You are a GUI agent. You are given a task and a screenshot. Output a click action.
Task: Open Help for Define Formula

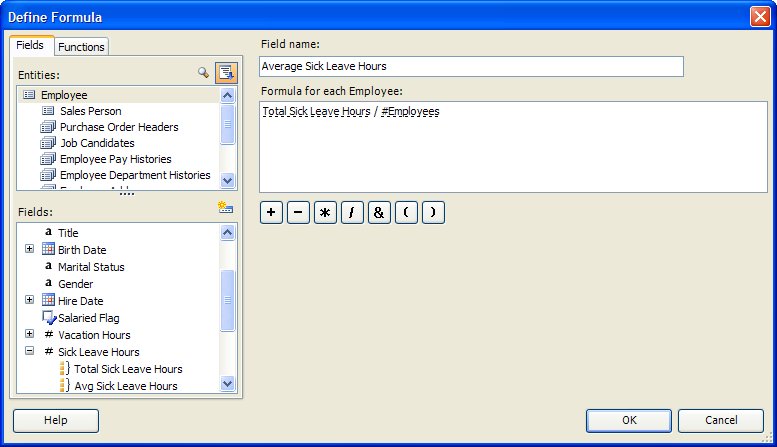click(56, 420)
